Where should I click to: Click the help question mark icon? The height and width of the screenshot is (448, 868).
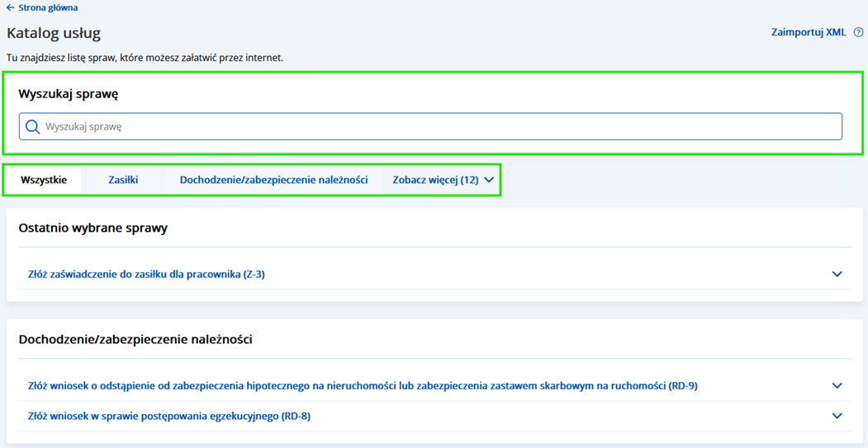(x=858, y=32)
